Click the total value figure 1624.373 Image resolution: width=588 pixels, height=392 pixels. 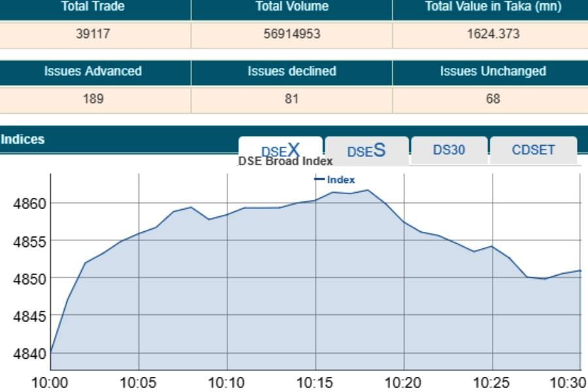493,34
